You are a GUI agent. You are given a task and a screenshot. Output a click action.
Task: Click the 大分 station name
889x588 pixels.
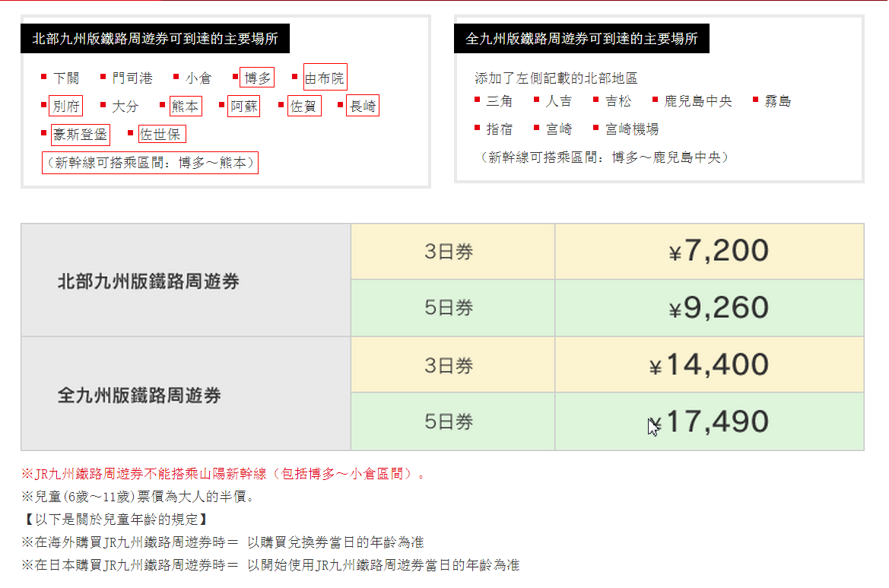tap(125, 106)
